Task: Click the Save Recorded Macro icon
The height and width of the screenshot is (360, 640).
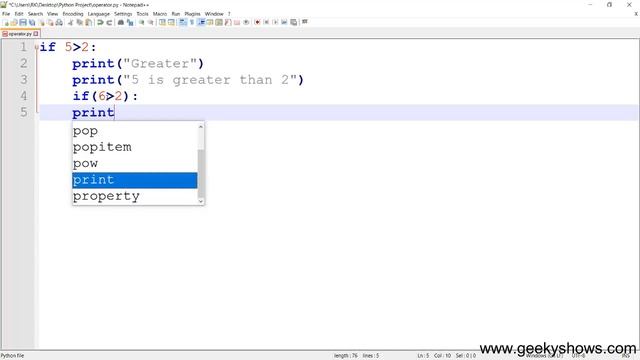Action: coord(293,22)
